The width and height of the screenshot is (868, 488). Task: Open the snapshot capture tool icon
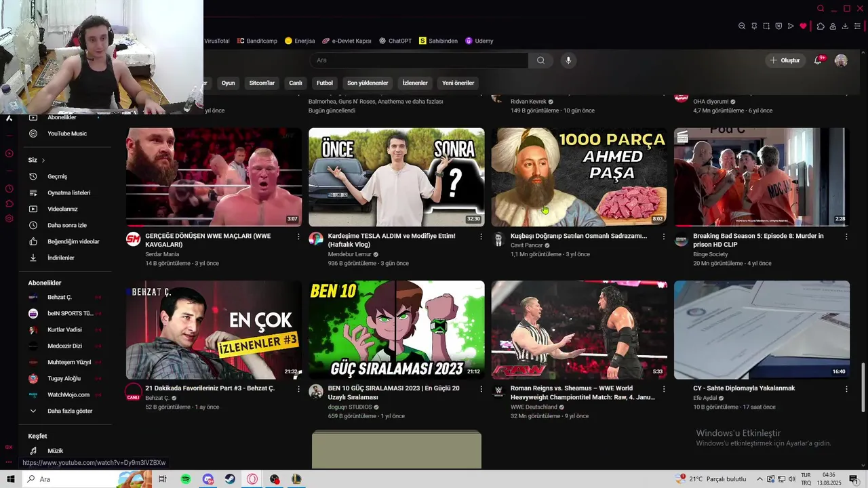(x=766, y=26)
